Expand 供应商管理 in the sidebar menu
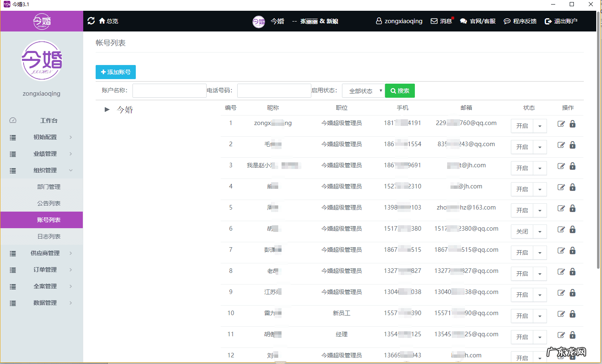Image resolution: width=602 pixels, height=364 pixels. 45,253
